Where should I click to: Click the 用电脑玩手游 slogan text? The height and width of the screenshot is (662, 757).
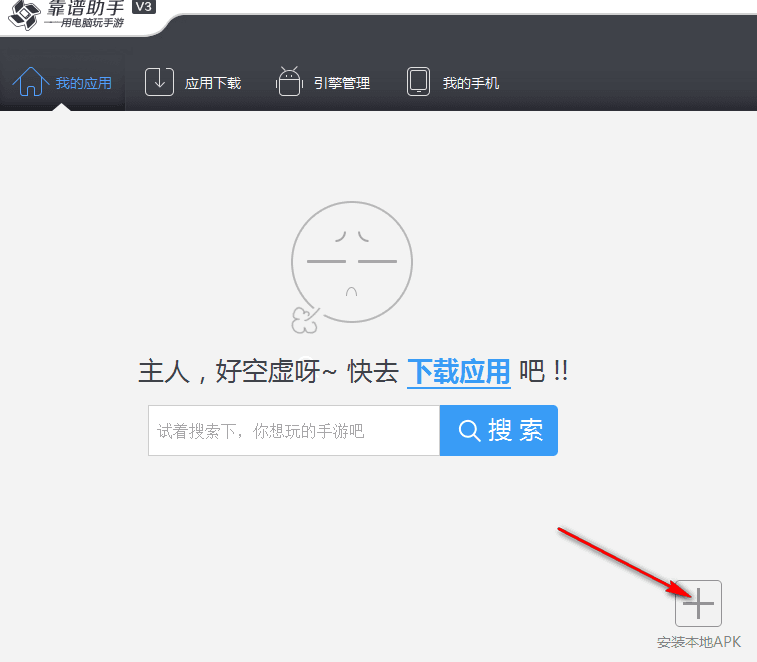pyautogui.click(x=86, y=23)
